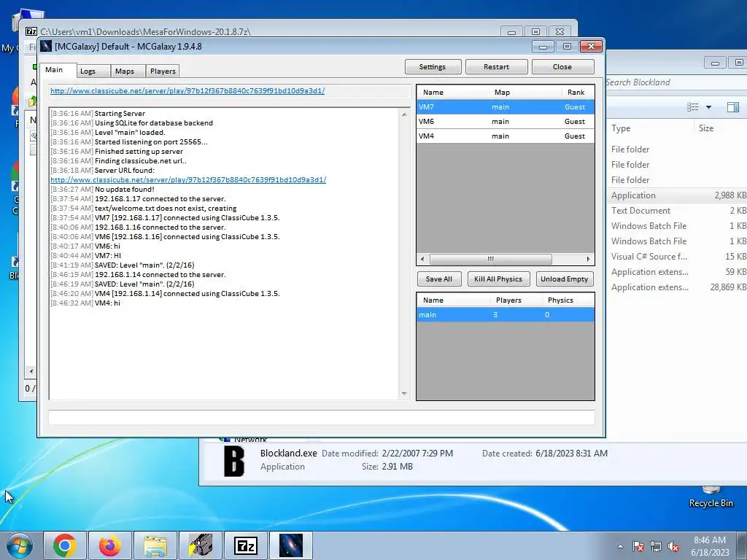Click the player list horizontal scrollbar thumb
The width and height of the screenshot is (747, 560).
(491, 259)
